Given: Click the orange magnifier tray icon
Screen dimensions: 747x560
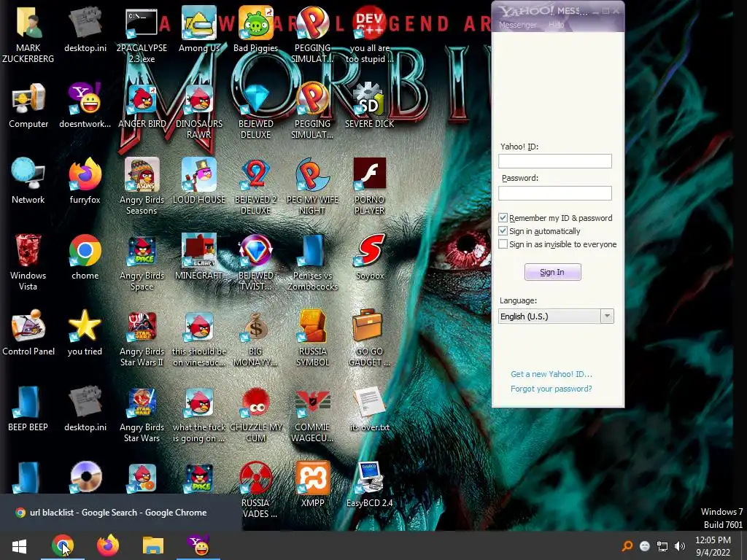Looking at the screenshot, I should tap(627, 546).
